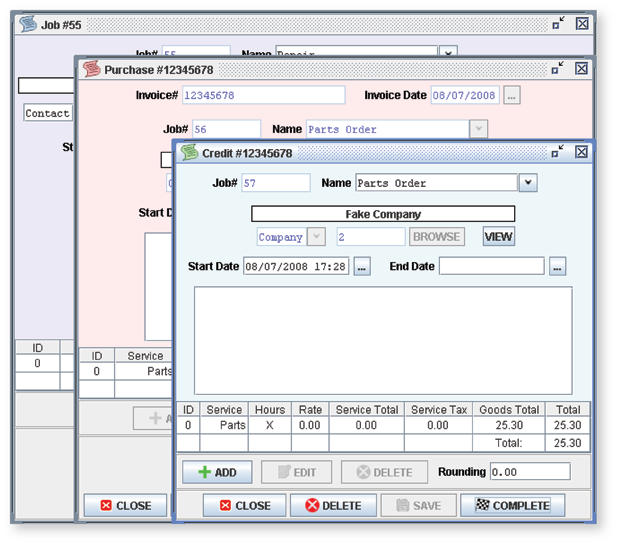Click the Total column header in Credit table
Viewport: 617px width, 544px height.
point(568,410)
